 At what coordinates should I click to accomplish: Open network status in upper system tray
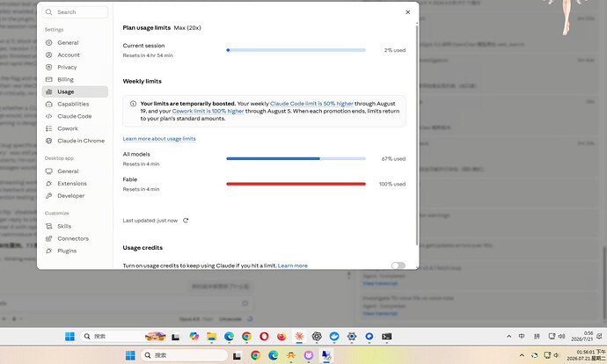tap(552, 336)
